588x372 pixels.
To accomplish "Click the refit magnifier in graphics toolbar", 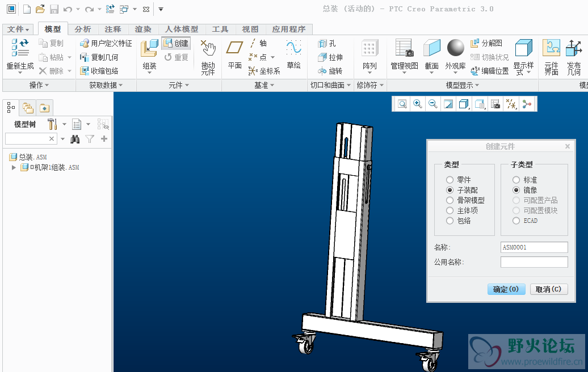I will click(x=402, y=104).
